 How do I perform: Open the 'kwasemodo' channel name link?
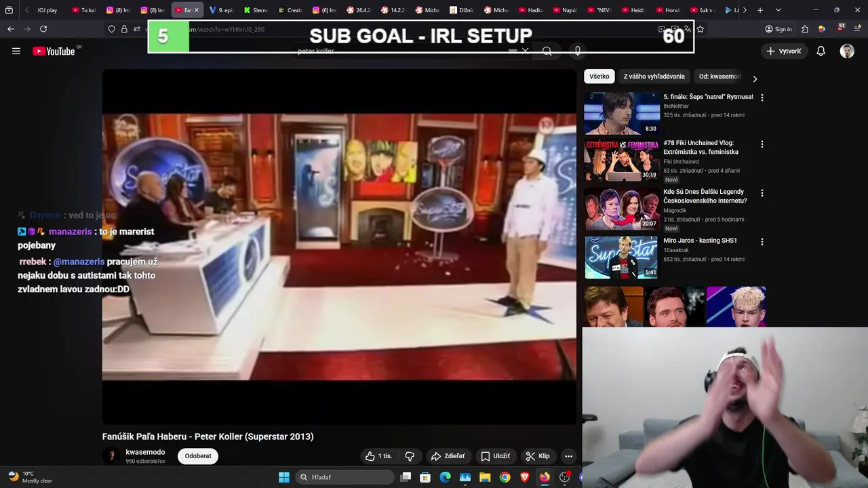[145, 452]
